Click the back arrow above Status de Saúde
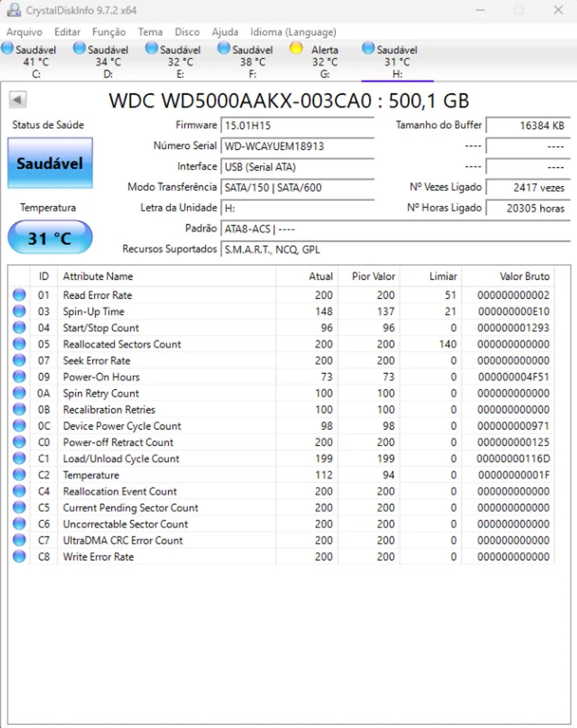Screen dimensions: 577x728 coord(18,99)
